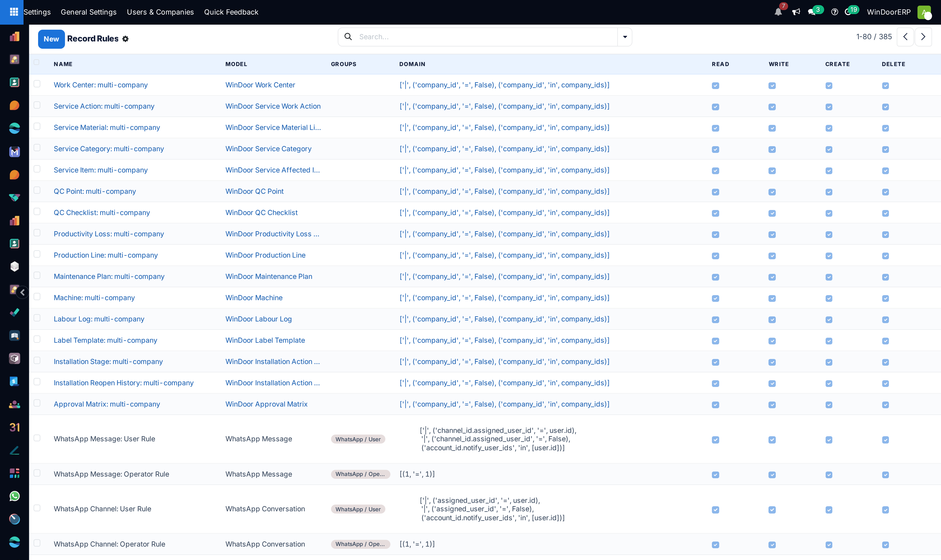Open the WhatsApp app in sidebar
This screenshot has width=941, height=560.
pos(14,496)
